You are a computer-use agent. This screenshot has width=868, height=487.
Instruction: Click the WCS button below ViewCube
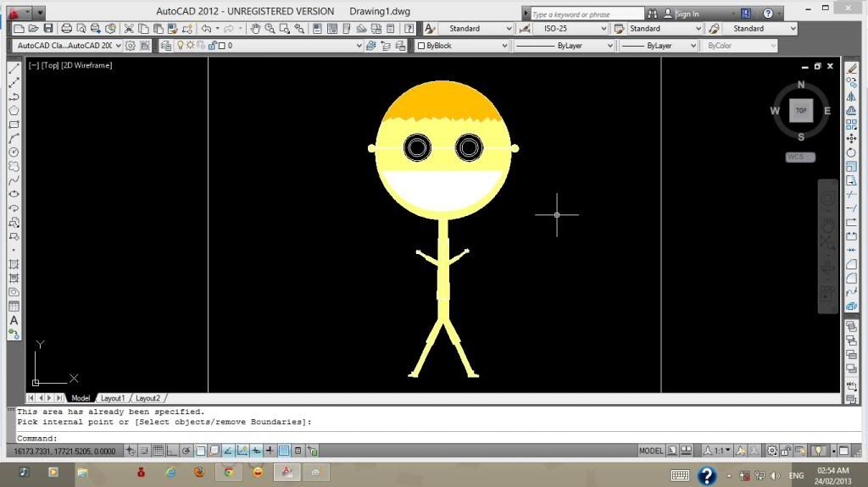click(x=800, y=158)
